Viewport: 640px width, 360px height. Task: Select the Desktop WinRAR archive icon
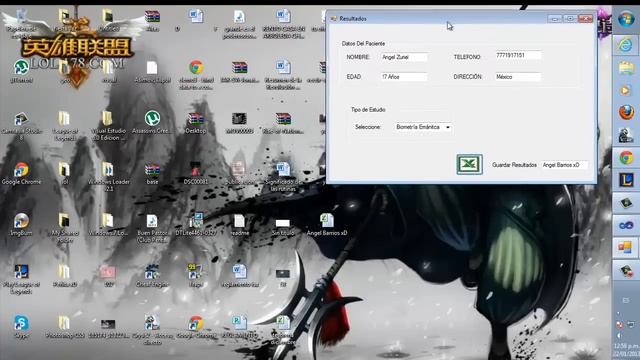[x=196, y=122]
